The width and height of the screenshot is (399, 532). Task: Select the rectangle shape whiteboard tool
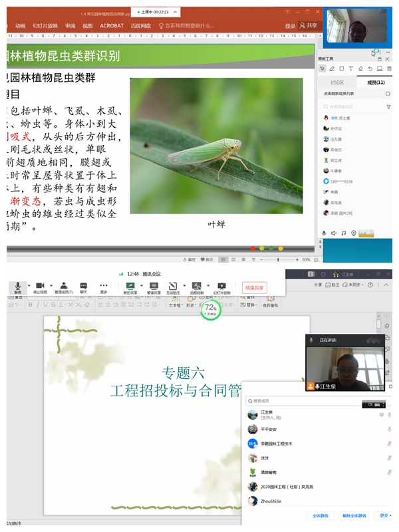click(x=341, y=68)
